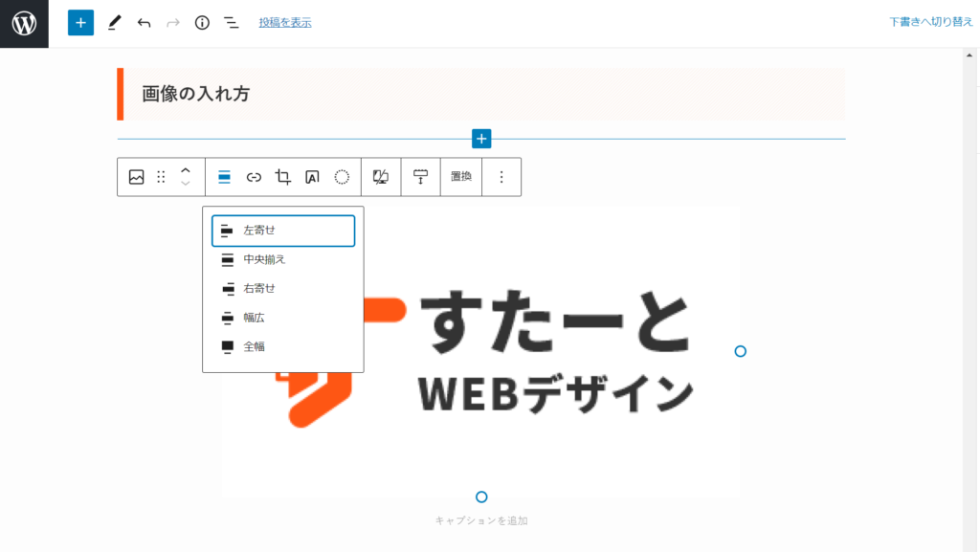
Task: Redo with the forward arrow icon
Action: tap(173, 23)
